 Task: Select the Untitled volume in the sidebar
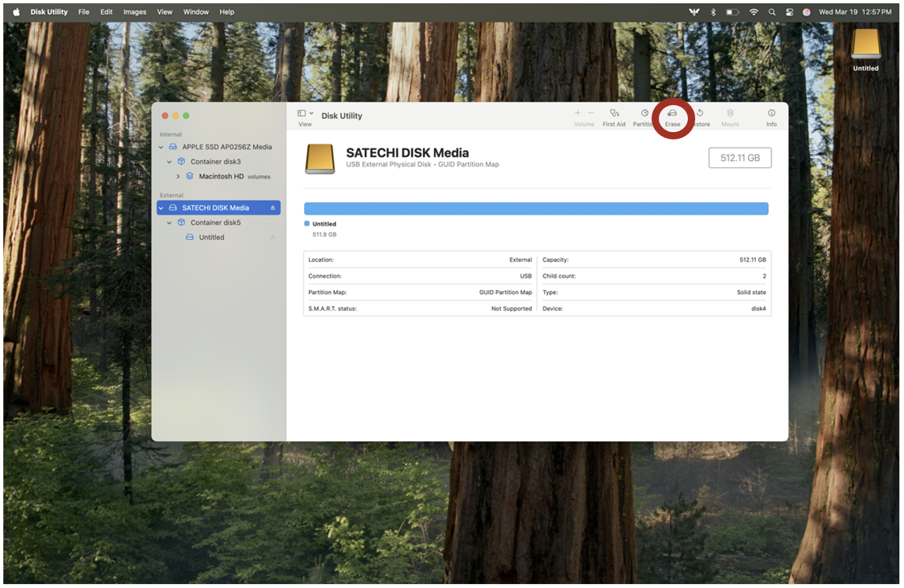tap(211, 237)
